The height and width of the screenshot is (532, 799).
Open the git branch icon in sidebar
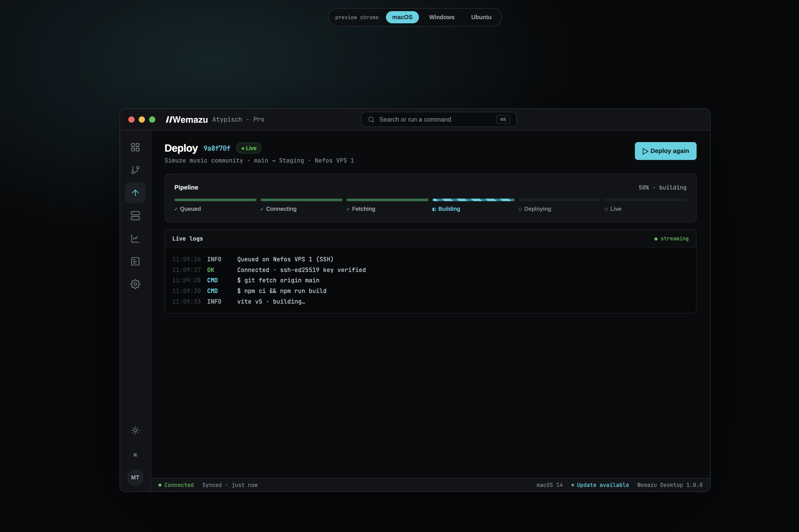coord(135,170)
